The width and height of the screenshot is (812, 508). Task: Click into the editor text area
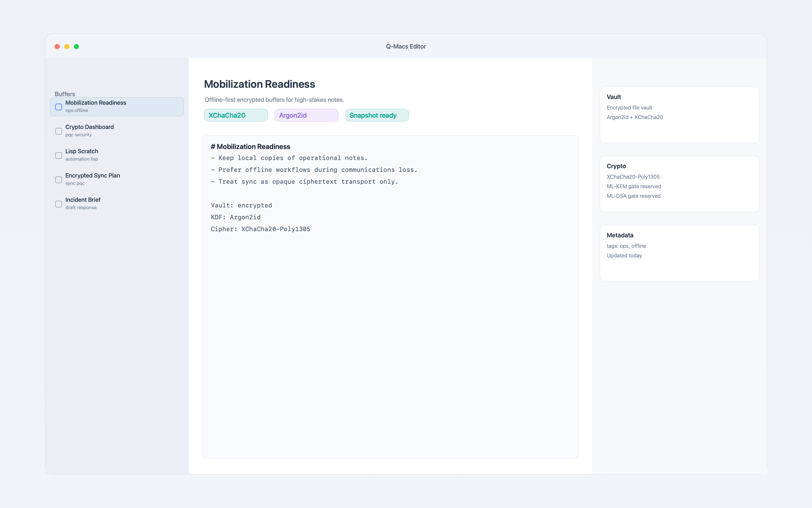click(390, 297)
